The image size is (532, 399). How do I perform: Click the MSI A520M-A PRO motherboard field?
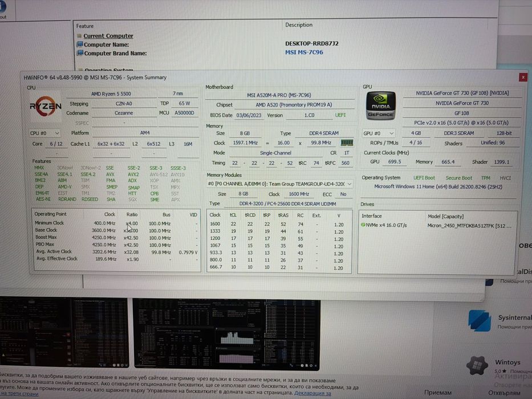279,95
